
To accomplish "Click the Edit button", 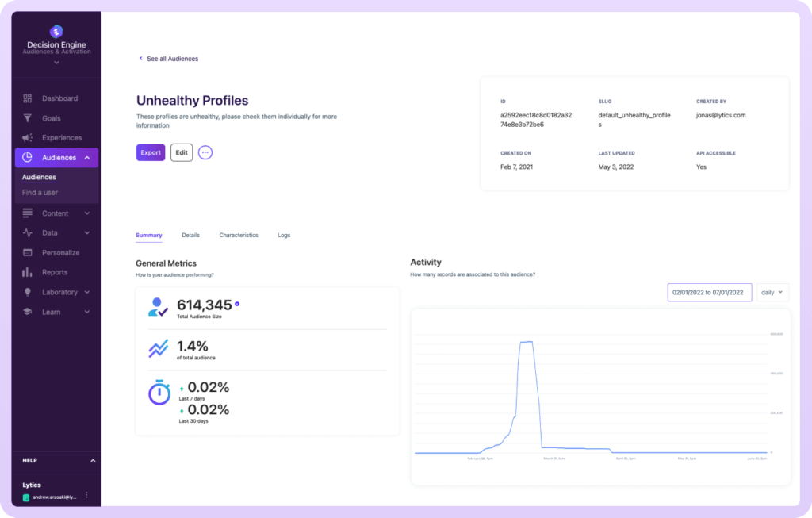I will click(182, 152).
